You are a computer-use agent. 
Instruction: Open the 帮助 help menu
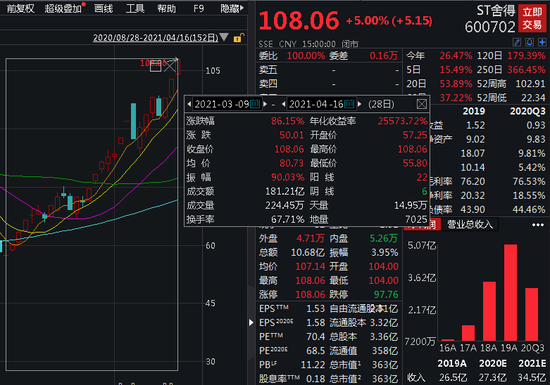click(167, 8)
